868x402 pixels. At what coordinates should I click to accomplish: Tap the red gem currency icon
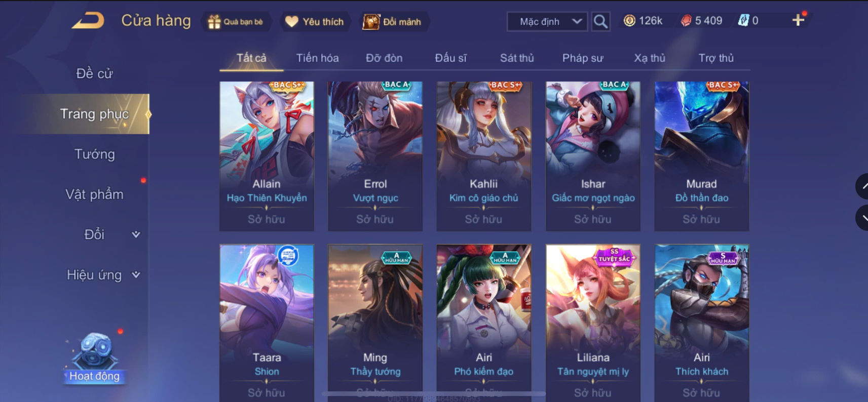coord(686,21)
